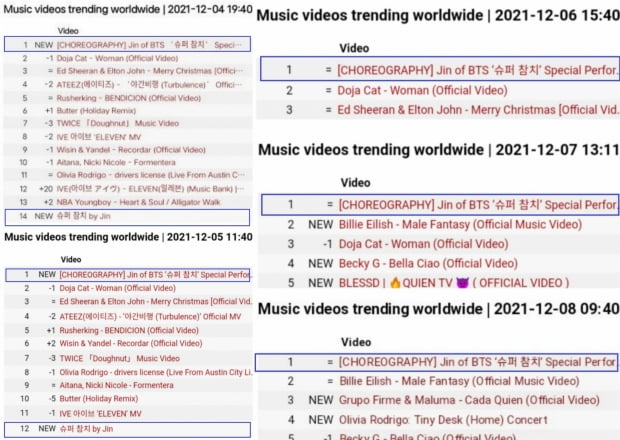Click the 2021-12-08 09:40 trending heading
620x440 pixels.
click(x=439, y=309)
